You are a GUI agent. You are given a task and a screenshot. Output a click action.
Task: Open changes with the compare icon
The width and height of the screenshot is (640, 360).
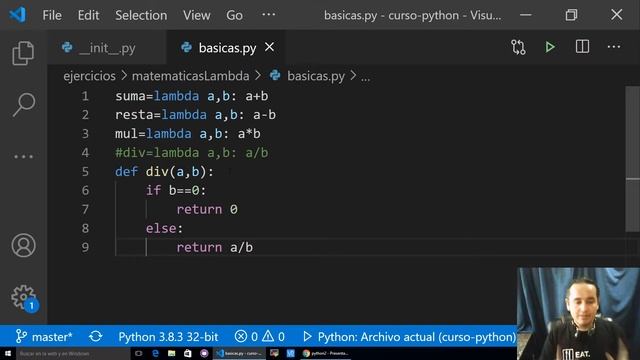point(518,47)
